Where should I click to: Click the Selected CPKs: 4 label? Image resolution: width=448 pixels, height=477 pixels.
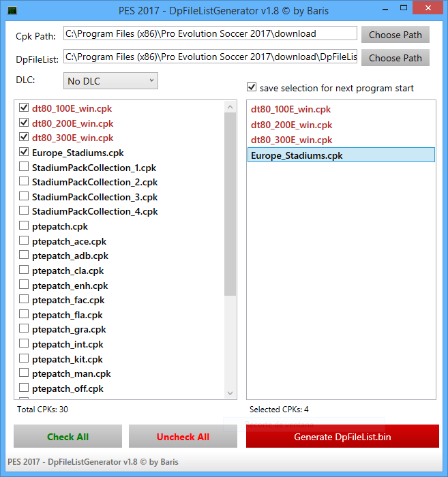(279, 409)
